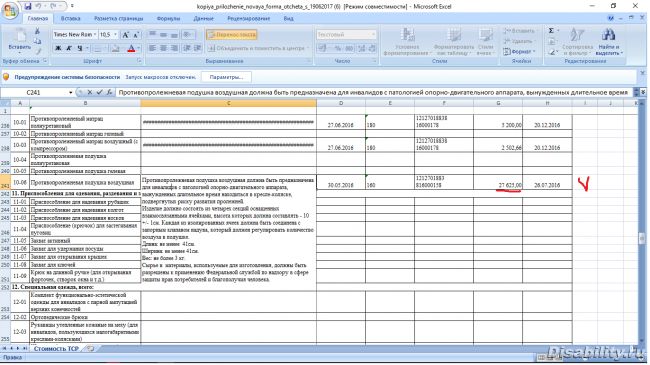Image resolution: width=650 pixels, height=365 pixels.
Task: Apply the thousands separator (000) style
Action: pos(349,49)
